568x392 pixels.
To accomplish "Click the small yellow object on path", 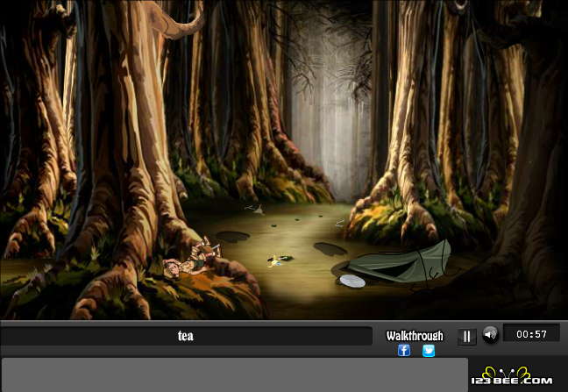I will pos(275,260).
